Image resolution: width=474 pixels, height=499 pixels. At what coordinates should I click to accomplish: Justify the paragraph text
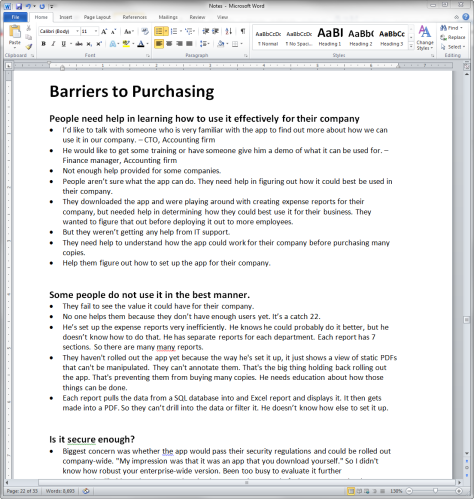[x=189, y=44]
